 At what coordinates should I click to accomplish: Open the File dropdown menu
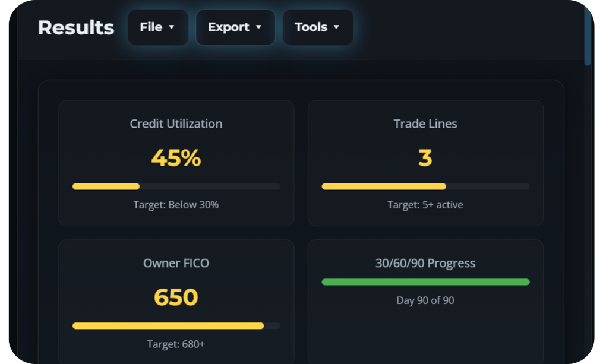point(157,27)
